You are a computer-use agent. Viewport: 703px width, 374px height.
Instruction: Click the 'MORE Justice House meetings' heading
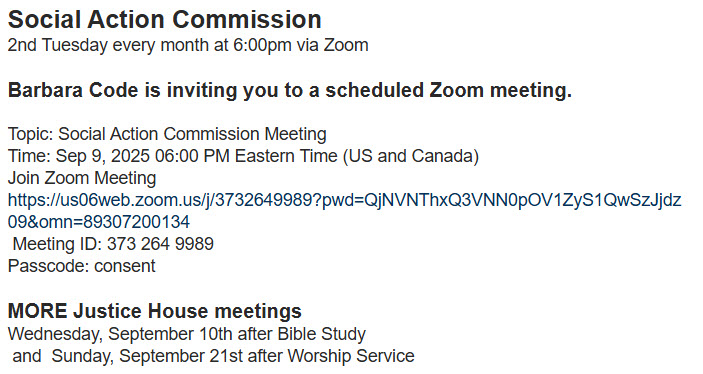click(155, 311)
